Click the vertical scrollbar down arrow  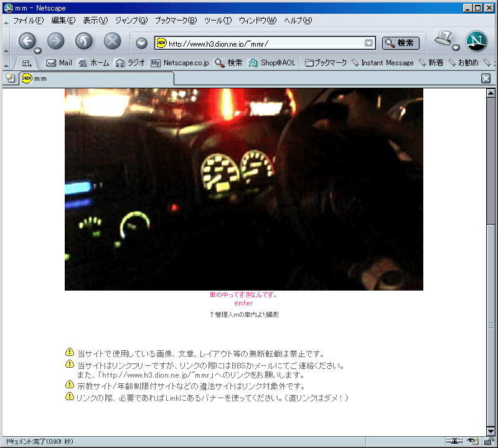(491, 431)
